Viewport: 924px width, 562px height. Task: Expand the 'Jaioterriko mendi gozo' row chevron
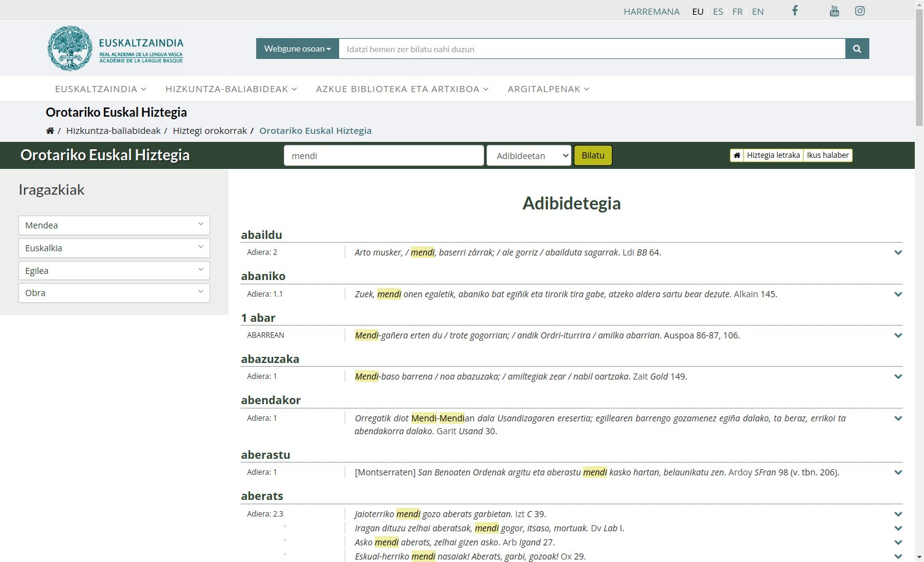coord(898,514)
